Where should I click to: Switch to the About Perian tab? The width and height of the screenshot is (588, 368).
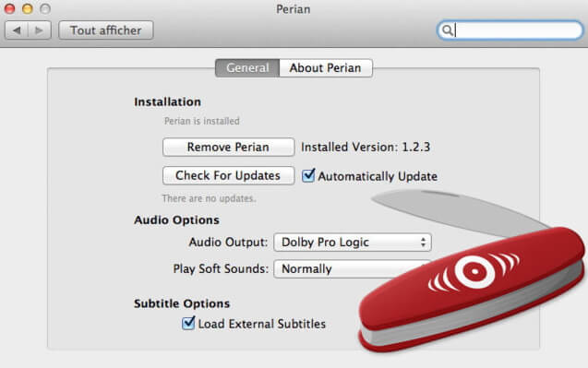[x=326, y=68]
